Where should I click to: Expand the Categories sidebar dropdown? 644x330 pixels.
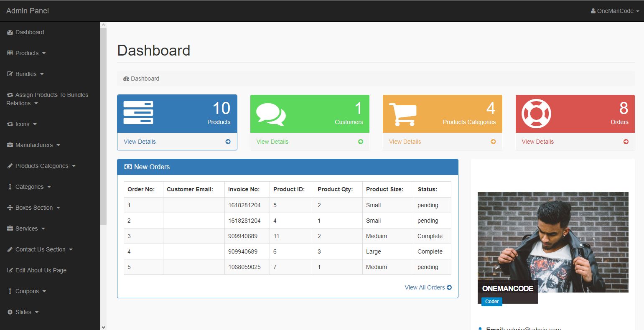29,187
